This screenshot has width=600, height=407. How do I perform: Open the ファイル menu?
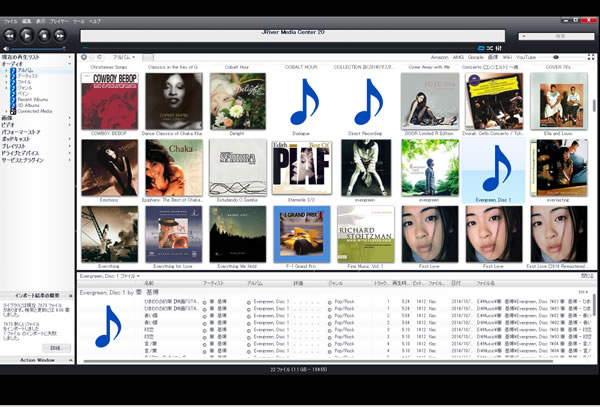[x=12, y=19]
